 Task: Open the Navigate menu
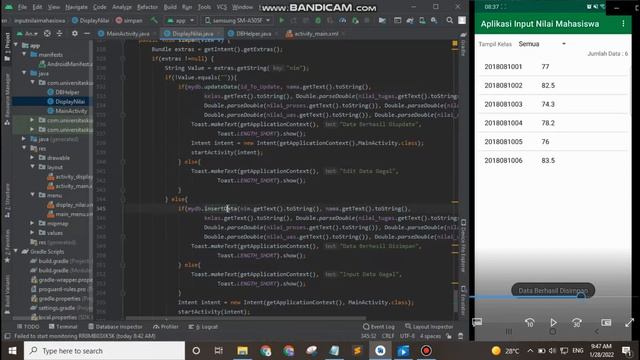pyautogui.click(x=76, y=7)
